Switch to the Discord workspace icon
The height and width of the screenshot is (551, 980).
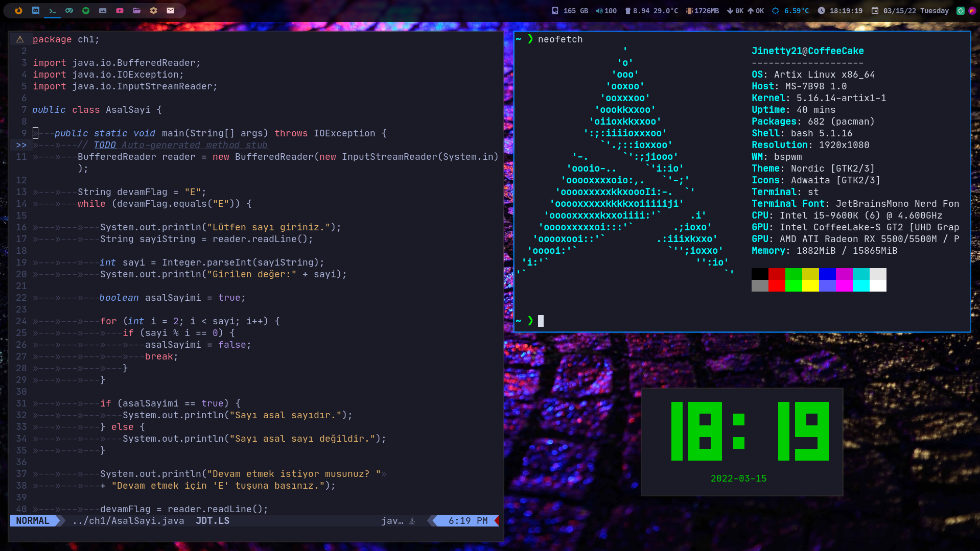click(x=35, y=10)
